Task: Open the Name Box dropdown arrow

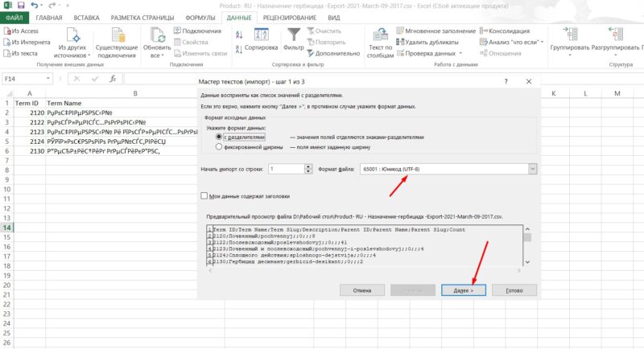Action: click(x=48, y=79)
